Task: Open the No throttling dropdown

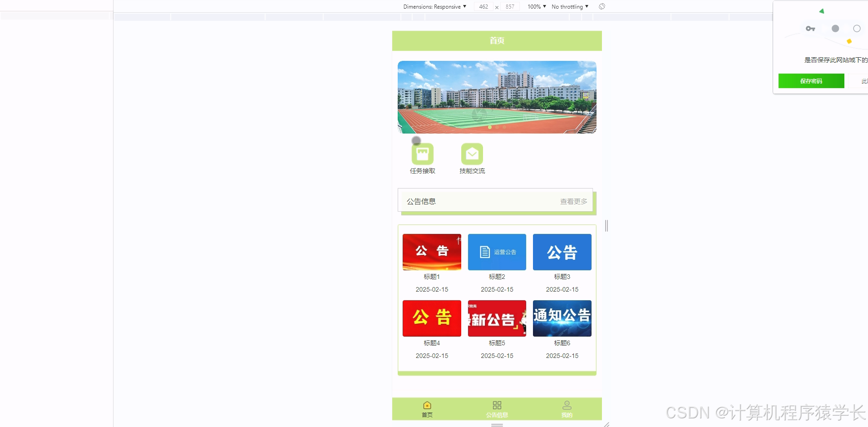Action: (569, 6)
